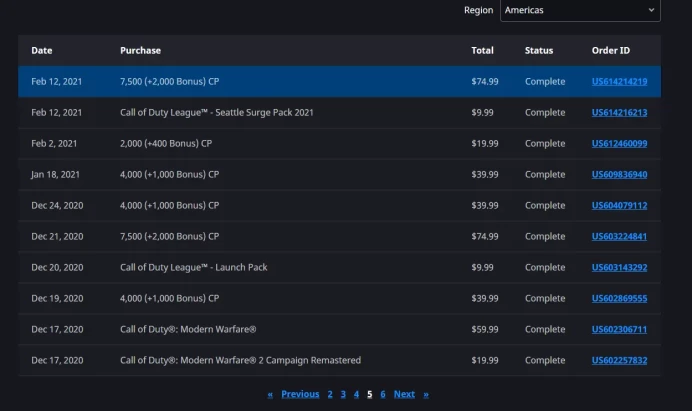Click the $9.99 total for Launch Pack
This screenshot has height=411, width=692.
pos(482,267)
